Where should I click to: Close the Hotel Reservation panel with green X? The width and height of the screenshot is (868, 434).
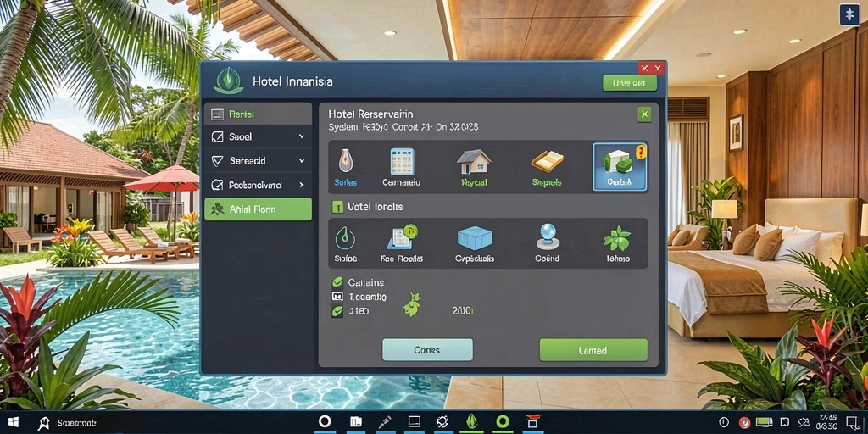point(644,114)
